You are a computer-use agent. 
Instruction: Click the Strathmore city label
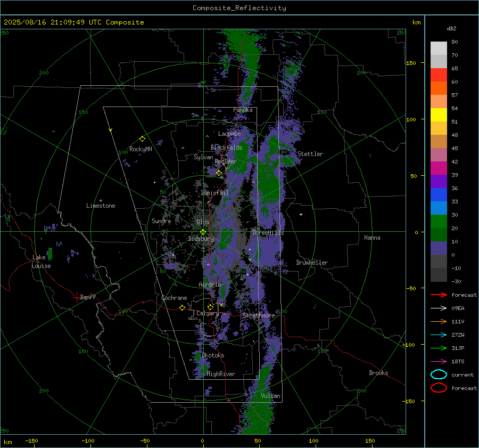click(259, 315)
